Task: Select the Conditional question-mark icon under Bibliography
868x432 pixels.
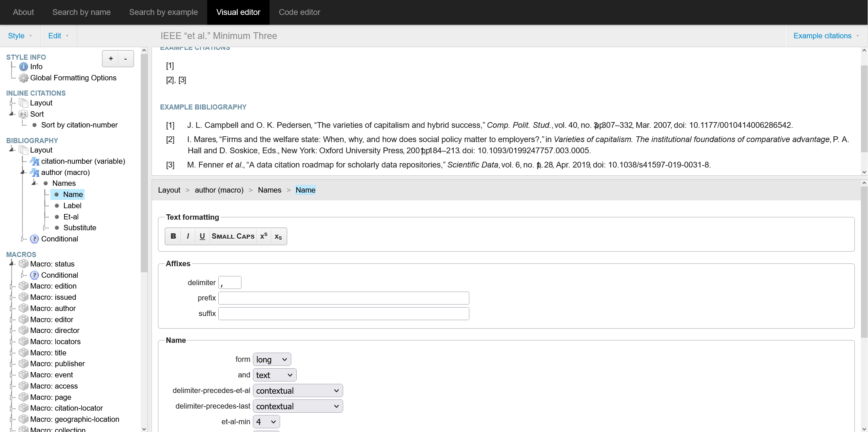Action: 34,239
